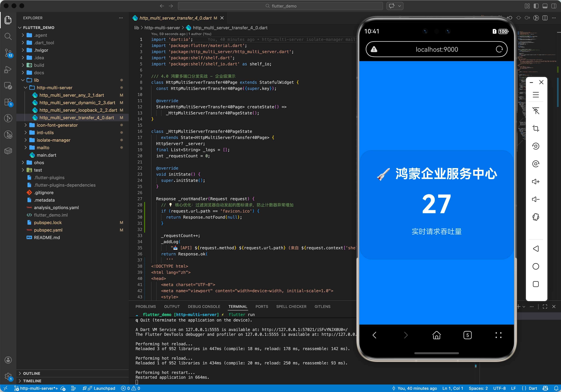Click the Dart language mode in status bar
561x392 pixels.
[533, 388]
